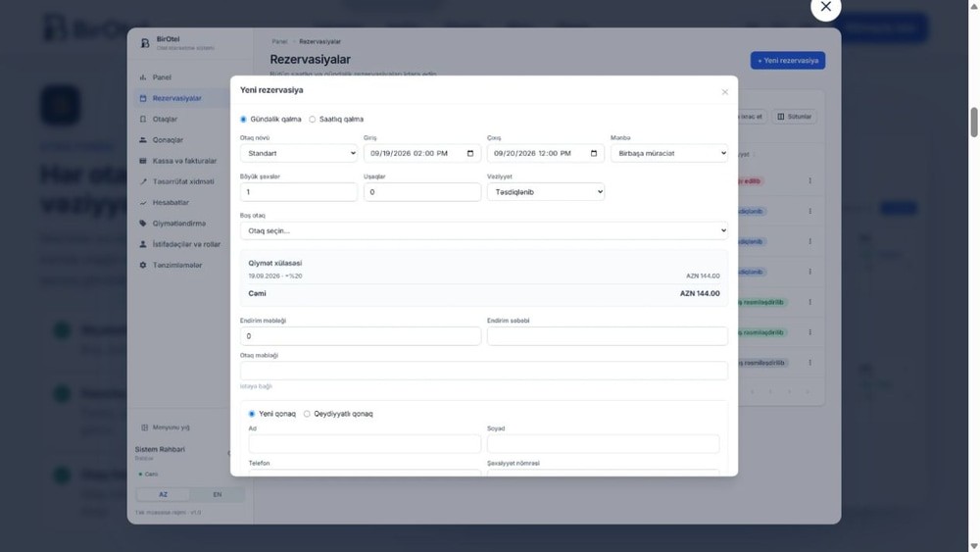Open row menu for the red cancelled reservation
Screen dimensions: 980x552
[810, 180]
